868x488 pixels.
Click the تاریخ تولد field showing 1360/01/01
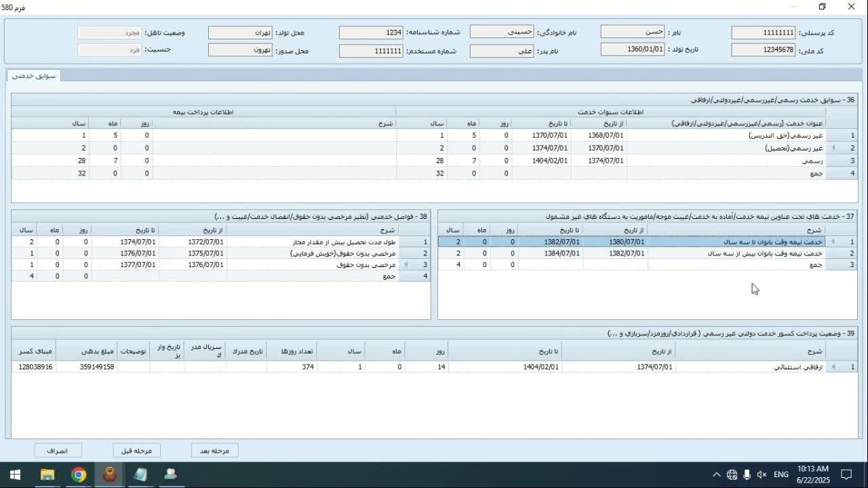[x=632, y=49]
